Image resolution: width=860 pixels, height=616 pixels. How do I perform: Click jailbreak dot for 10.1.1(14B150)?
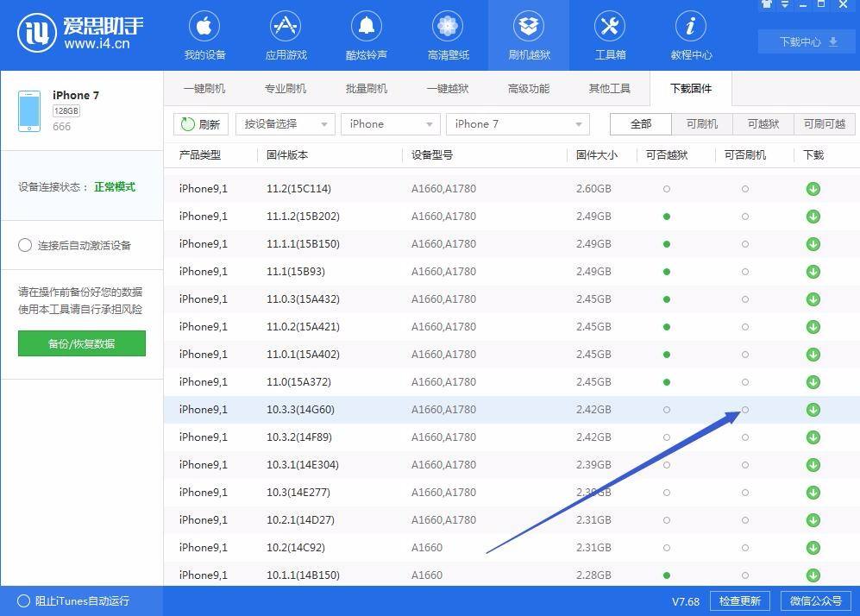click(667, 575)
